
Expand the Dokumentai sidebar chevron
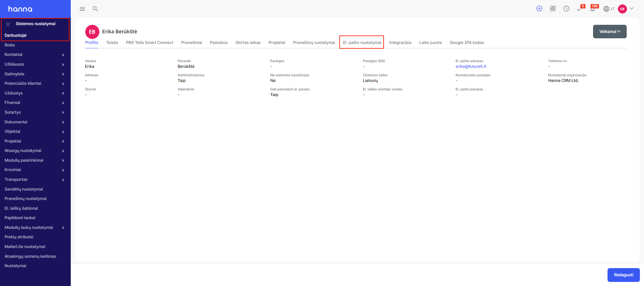click(x=63, y=122)
